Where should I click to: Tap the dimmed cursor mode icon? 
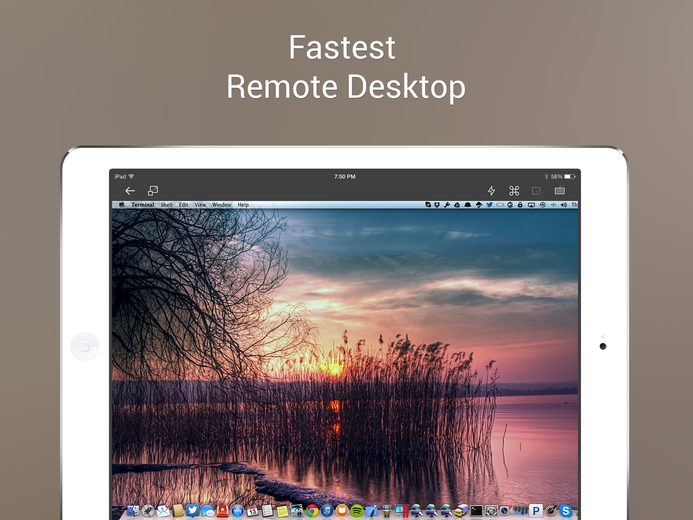[x=537, y=191]
